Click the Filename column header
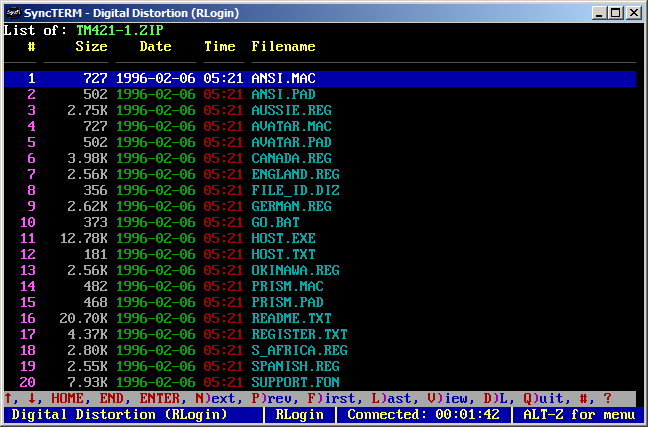The height and width of the screenshot is (427, 648). click(x=283, y=46)
